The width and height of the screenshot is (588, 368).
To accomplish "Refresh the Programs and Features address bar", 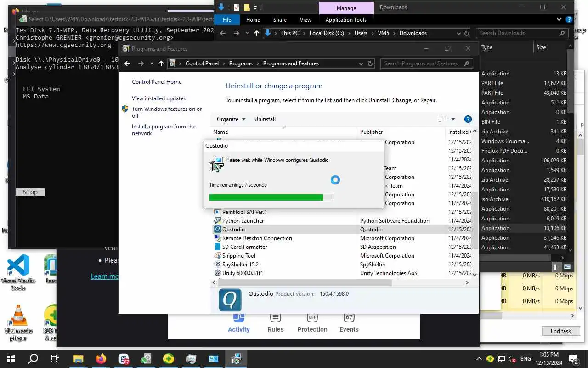I will (x=371, y=63).
